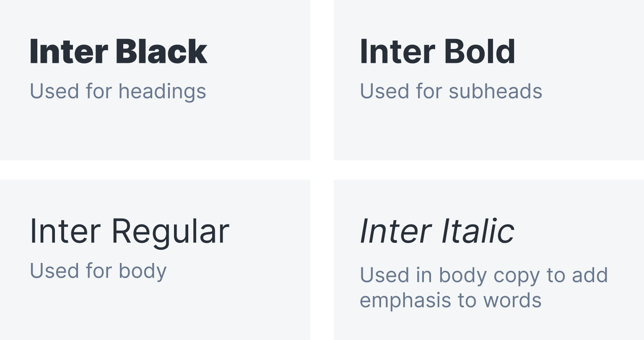Click the word 'subheads' in the description
644x340 pixels.
495,91
